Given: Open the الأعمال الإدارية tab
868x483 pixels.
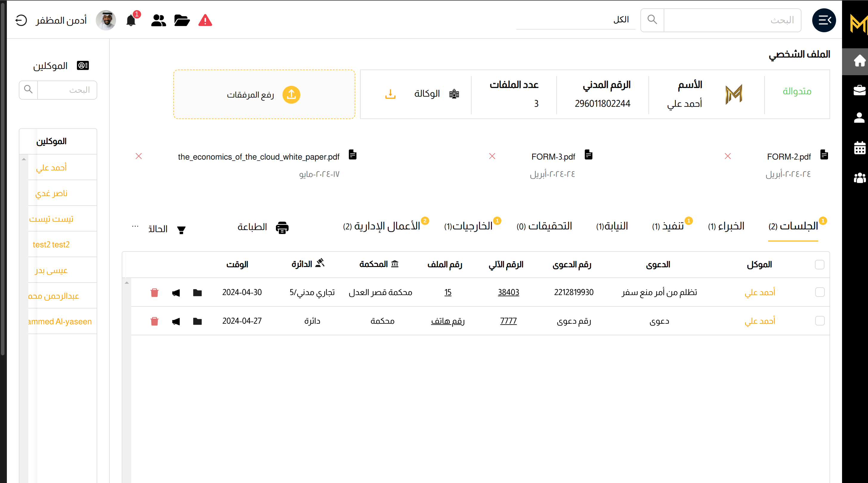Looking at the screenshot, I should tap(382, 226).
